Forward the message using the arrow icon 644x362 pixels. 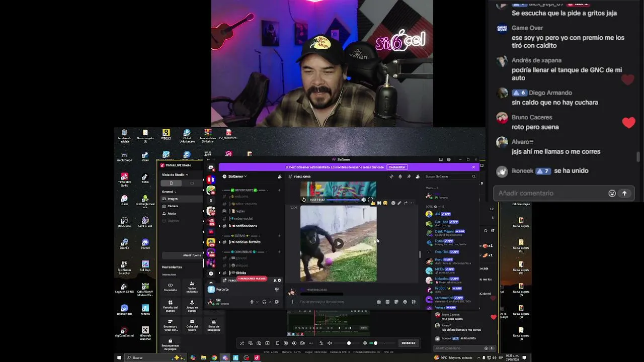point(406,203)
